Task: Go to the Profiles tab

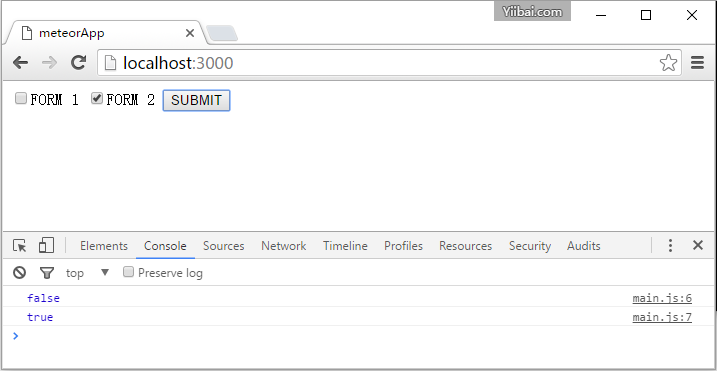Action: pos(403,246)
